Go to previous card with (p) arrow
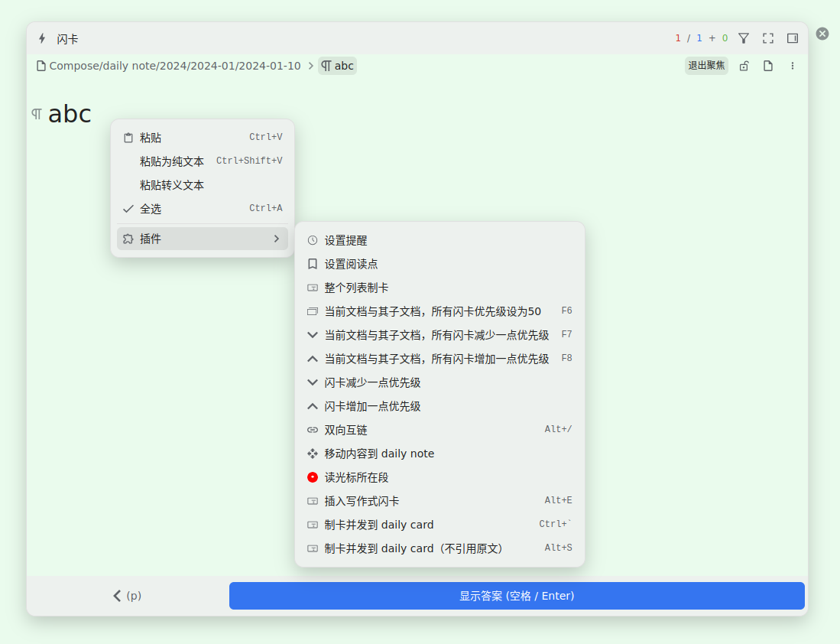 128,596
